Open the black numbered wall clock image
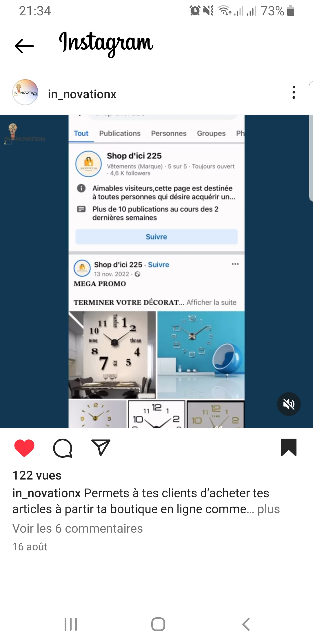This screenshot has height=644, width=313. [112, 355]
